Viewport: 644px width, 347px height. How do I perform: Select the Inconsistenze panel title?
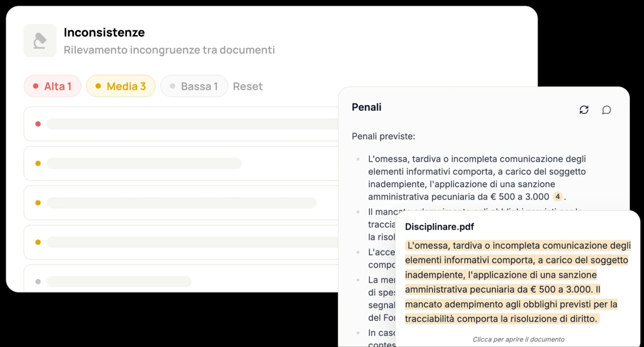pos(104,32)
